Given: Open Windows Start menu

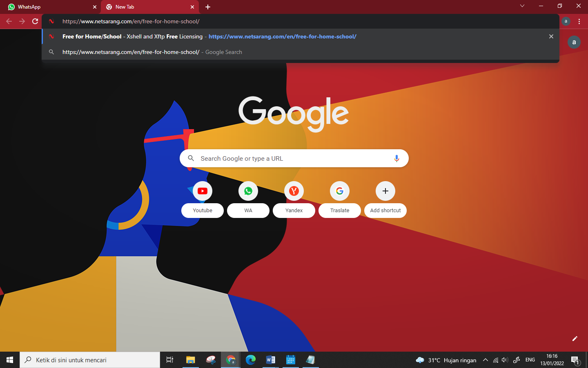Looking at the screenshot, I should point(10,360).
